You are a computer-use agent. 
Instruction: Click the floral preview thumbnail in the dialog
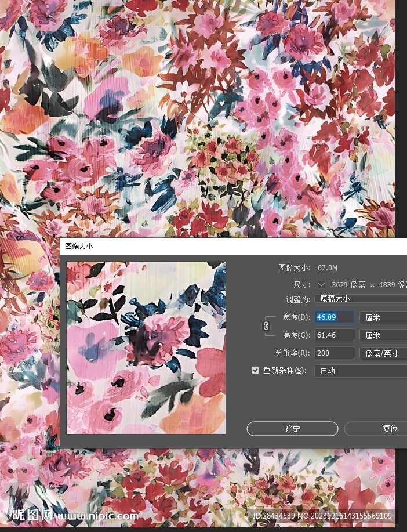coord(146,348)
